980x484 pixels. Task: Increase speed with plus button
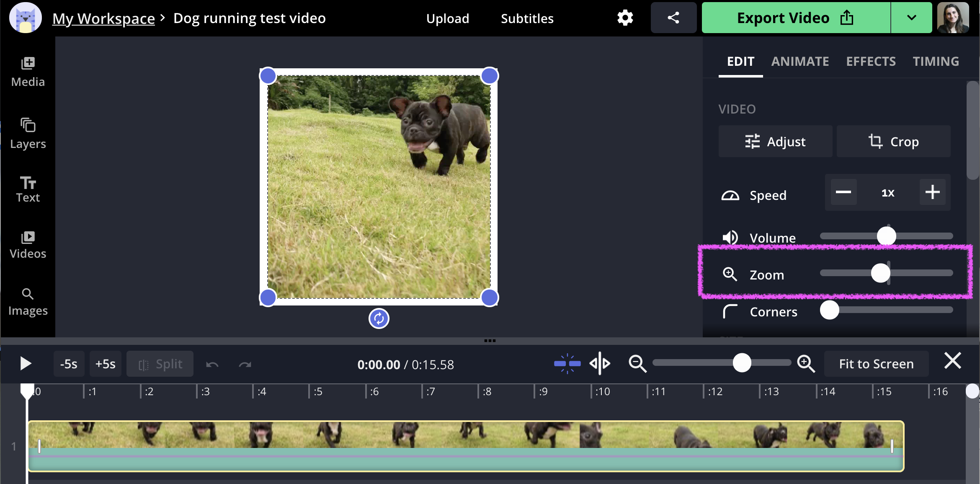point(932,192)
